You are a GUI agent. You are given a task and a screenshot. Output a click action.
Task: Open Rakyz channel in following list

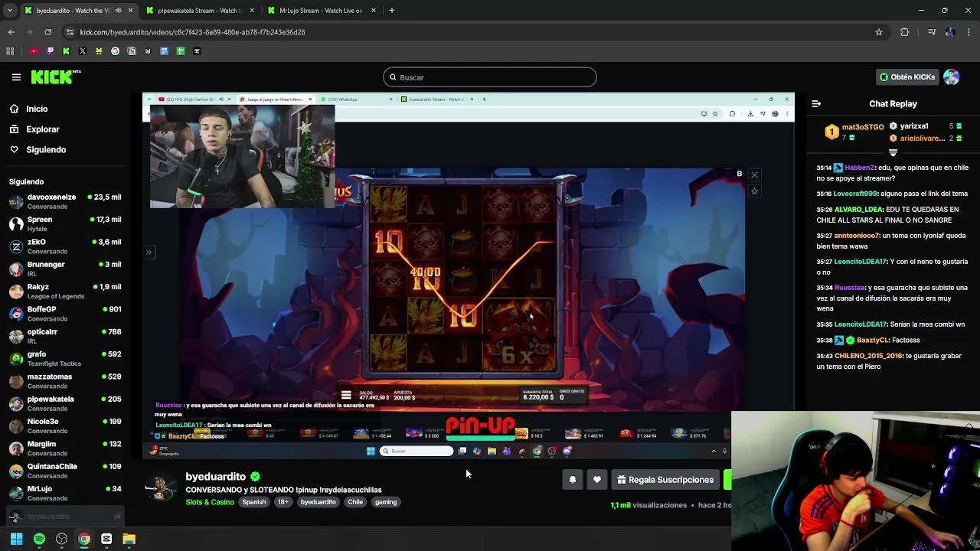[x=65, y=291]
